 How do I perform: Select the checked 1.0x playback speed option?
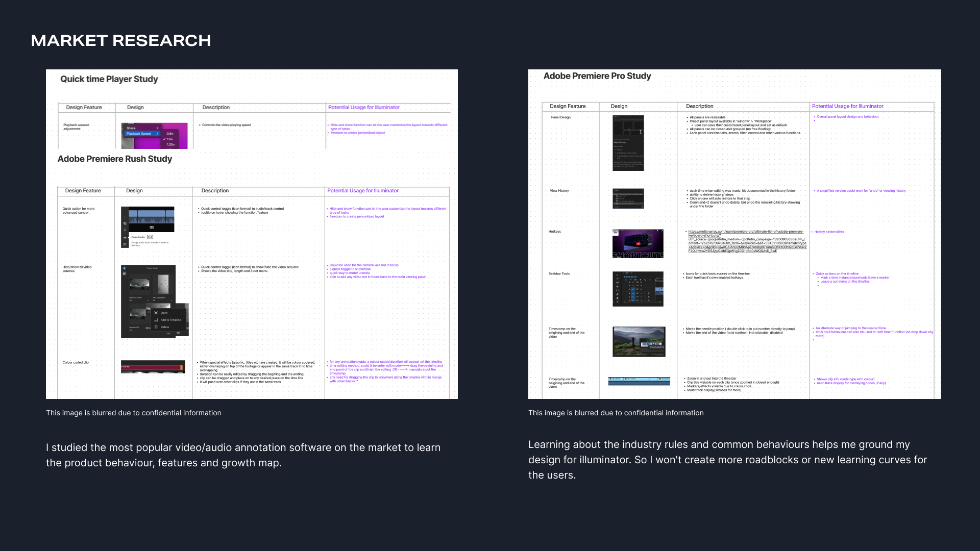coord(169,139)
